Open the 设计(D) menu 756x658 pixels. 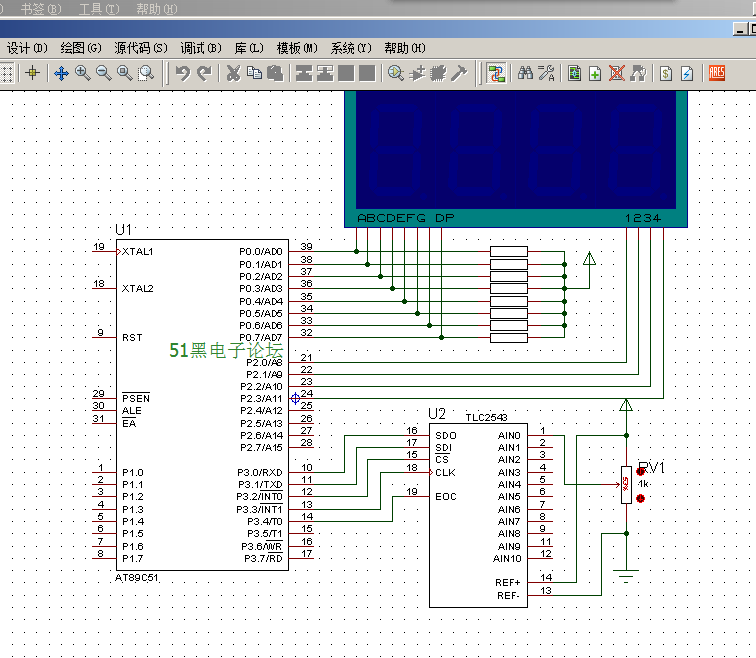point(27,48)
